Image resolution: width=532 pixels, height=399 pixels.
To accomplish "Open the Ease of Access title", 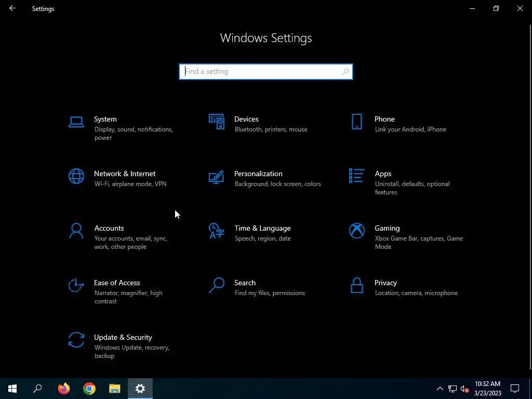I will click(x=117, y=283).
